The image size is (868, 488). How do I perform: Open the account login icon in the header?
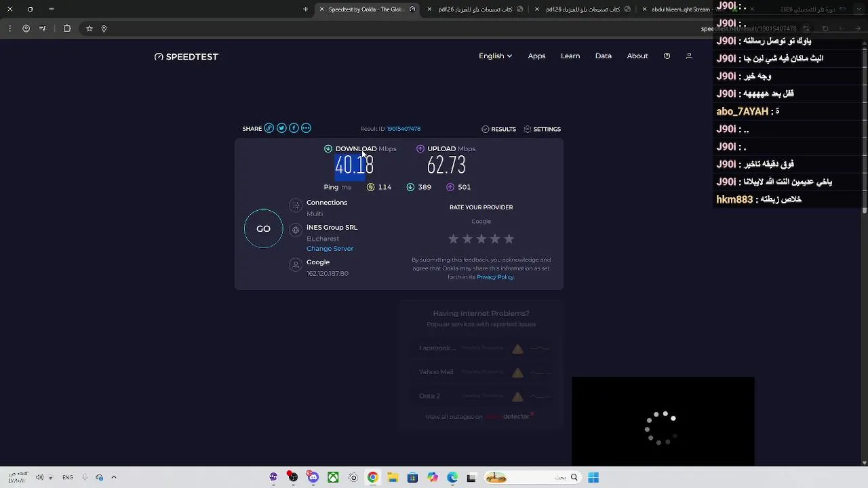[x=689, y=56]
